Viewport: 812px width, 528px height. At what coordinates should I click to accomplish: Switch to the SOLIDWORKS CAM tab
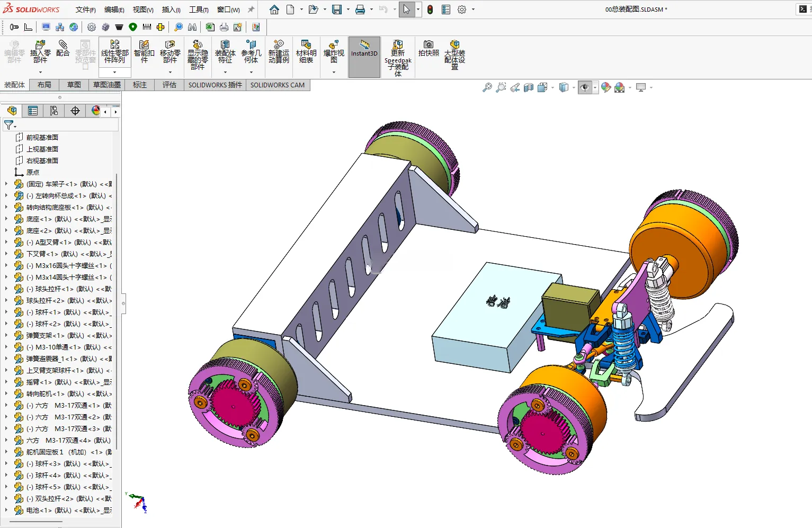(278, 85)
